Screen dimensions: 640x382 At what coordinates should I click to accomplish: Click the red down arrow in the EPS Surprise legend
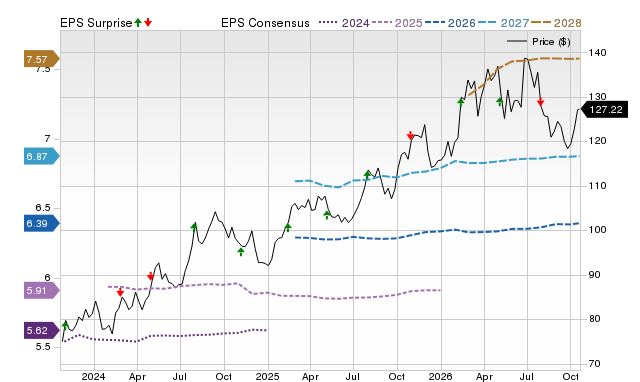[x=148, y=23]
